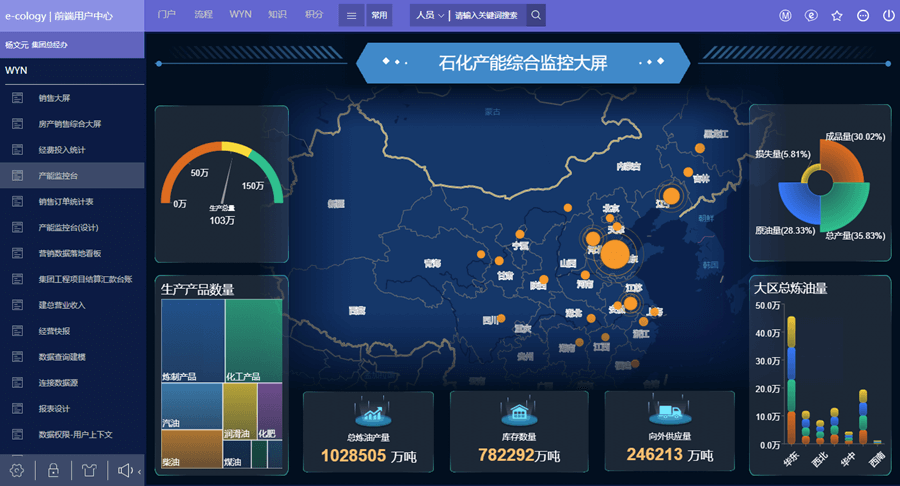Open 销售大屏 in the sidebar

(x=54, y=98)
